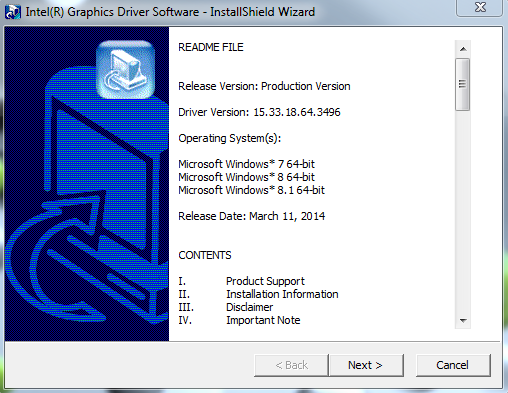Cancel the driver installation wizard
Screen dimensions: 508x393
[x=453, y=365]
